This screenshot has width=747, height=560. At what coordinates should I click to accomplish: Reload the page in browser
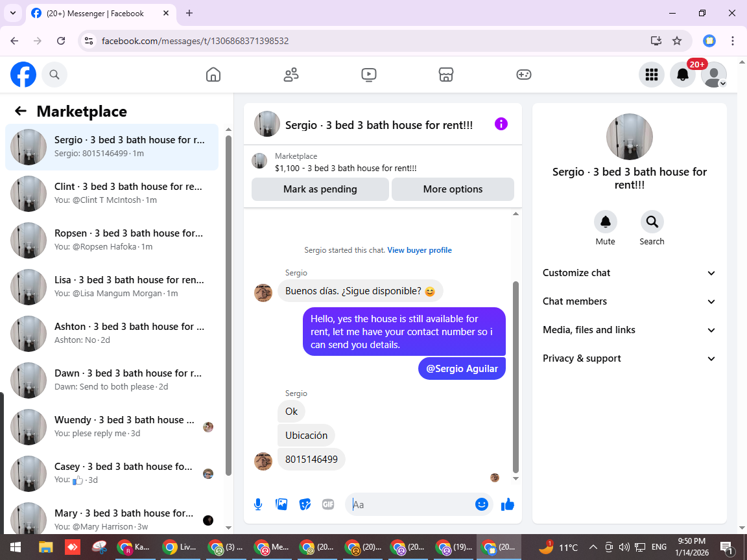61,41
